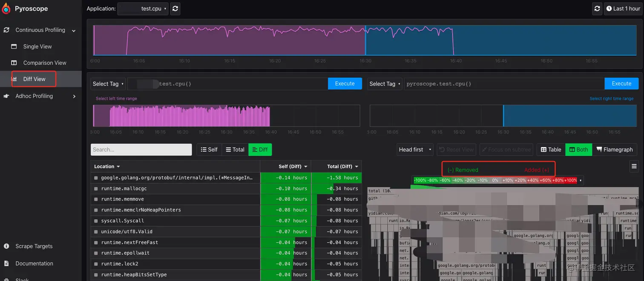
Task: Open right Select Tag dropdown
Action: 385,83
